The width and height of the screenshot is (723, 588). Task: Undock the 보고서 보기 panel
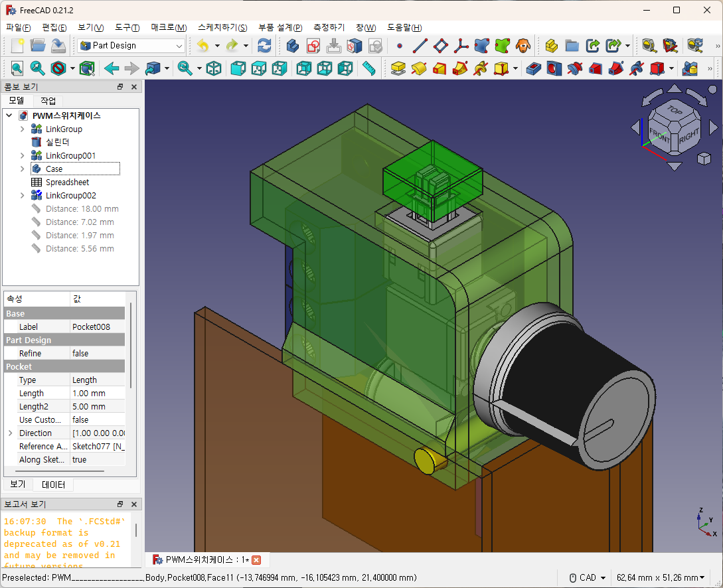pyautogui.click(x=120, y=504)
